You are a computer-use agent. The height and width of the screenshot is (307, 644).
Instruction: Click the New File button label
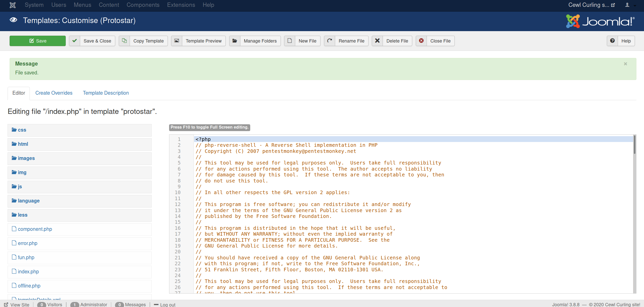[x=308, y=41]
